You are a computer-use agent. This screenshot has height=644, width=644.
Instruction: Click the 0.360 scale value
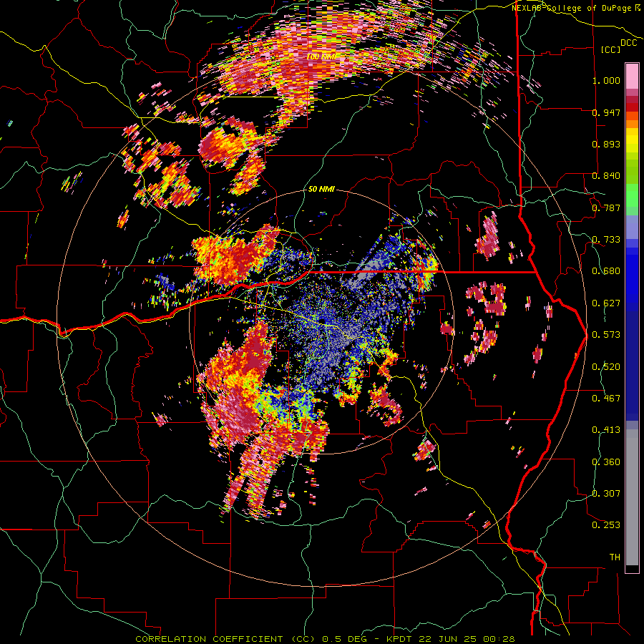[606, 462]
